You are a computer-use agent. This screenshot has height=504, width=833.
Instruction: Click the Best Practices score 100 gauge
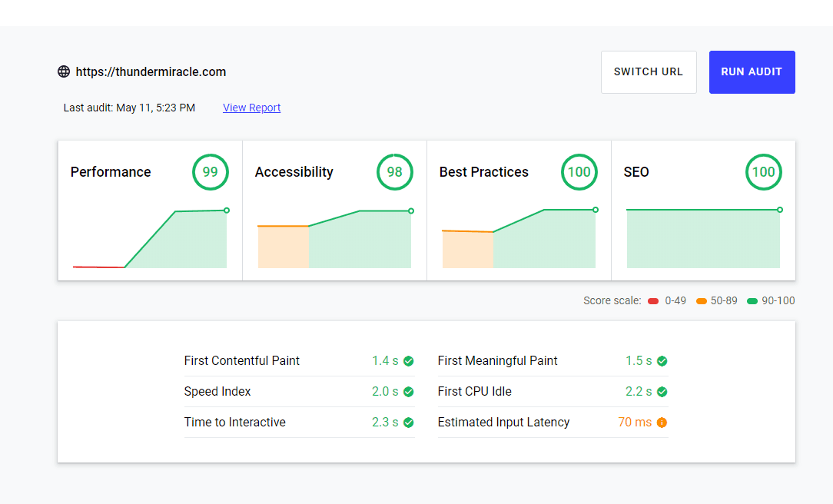pos(579,172)
